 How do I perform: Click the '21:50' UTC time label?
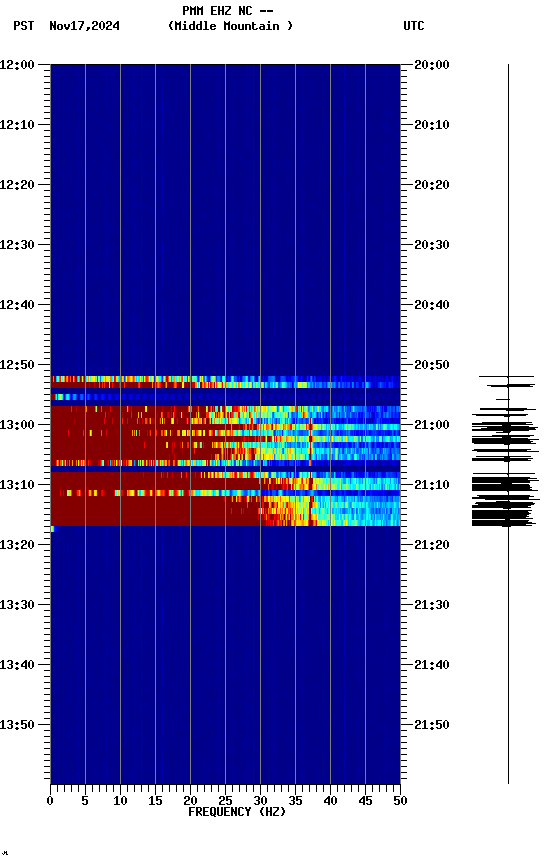coord(432,725)
